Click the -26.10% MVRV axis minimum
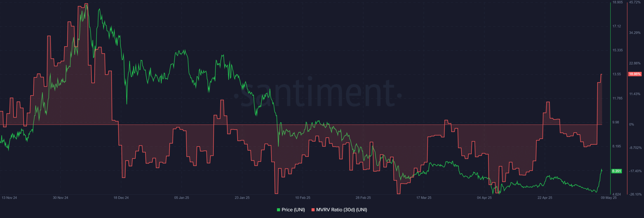Image resolution: width=644 pixels, height=218 pixels. tap(636, 194)
